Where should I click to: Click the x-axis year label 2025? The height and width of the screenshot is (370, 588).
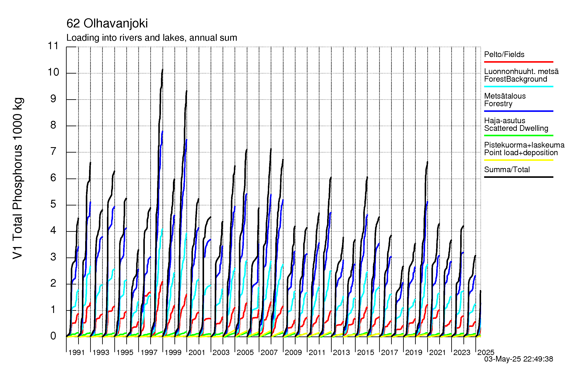click(486, 352)
